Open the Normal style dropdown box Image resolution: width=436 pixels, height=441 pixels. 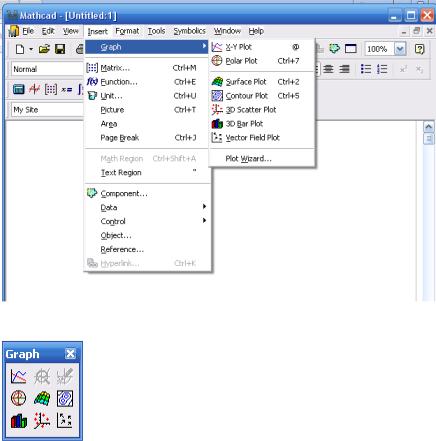(x=47, y=69)
